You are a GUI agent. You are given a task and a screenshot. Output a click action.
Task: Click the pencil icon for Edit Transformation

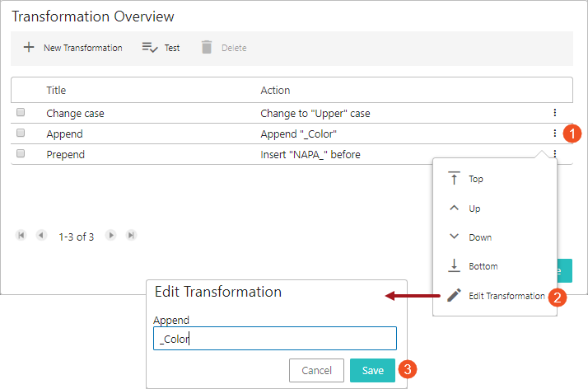coord(454,295)
